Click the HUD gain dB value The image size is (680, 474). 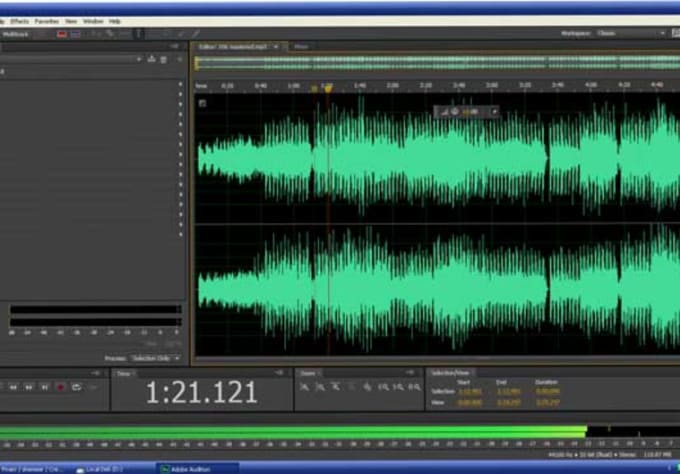coord(470,112)
